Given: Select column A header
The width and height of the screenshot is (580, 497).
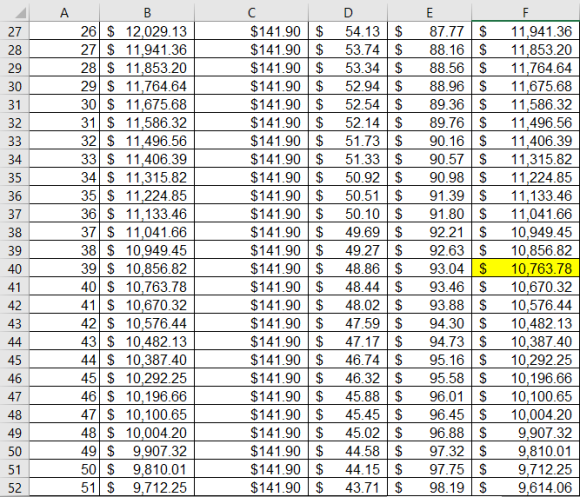Looking at the screenshot, I should pyautogui.click(x=64, y=13).
